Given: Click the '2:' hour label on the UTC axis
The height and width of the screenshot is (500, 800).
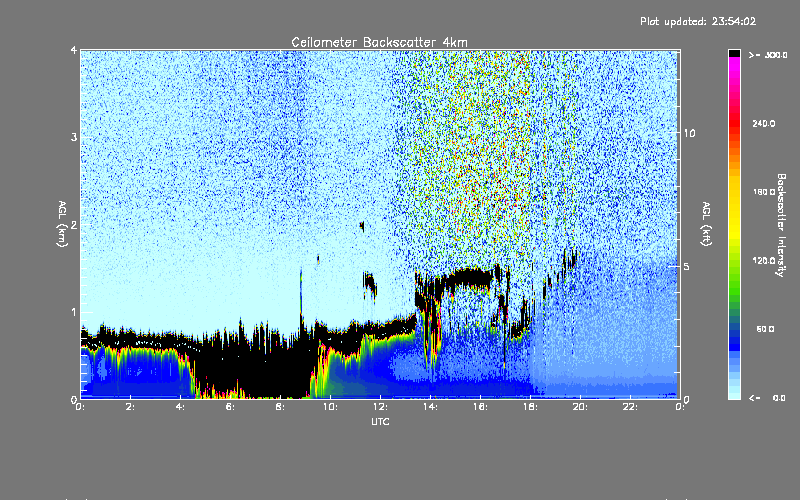Looking at the screenshot, I should point(131,407).
